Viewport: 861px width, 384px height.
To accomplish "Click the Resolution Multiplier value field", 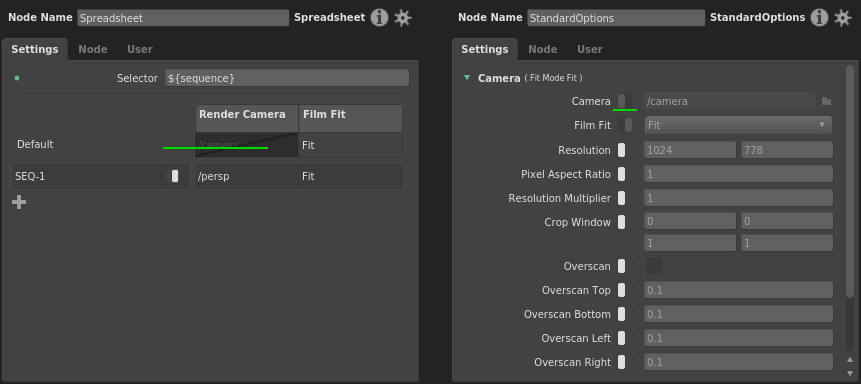I will [x=739, y=198].
